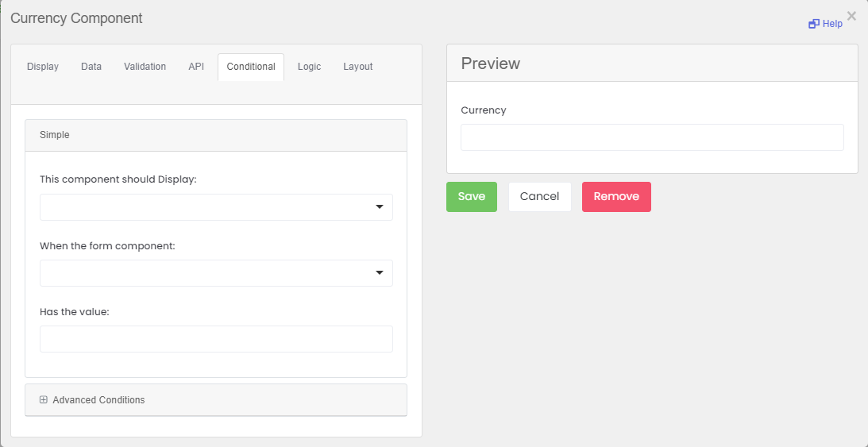
Task: Open 'When the form component' dropdown
Action: (x=217, y=273)
